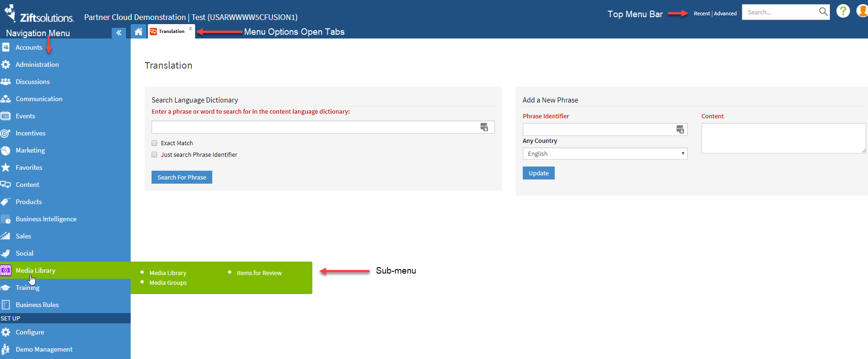Open the help question mark icon
Viewport: 868px width, 359px height.
(843, 11)
